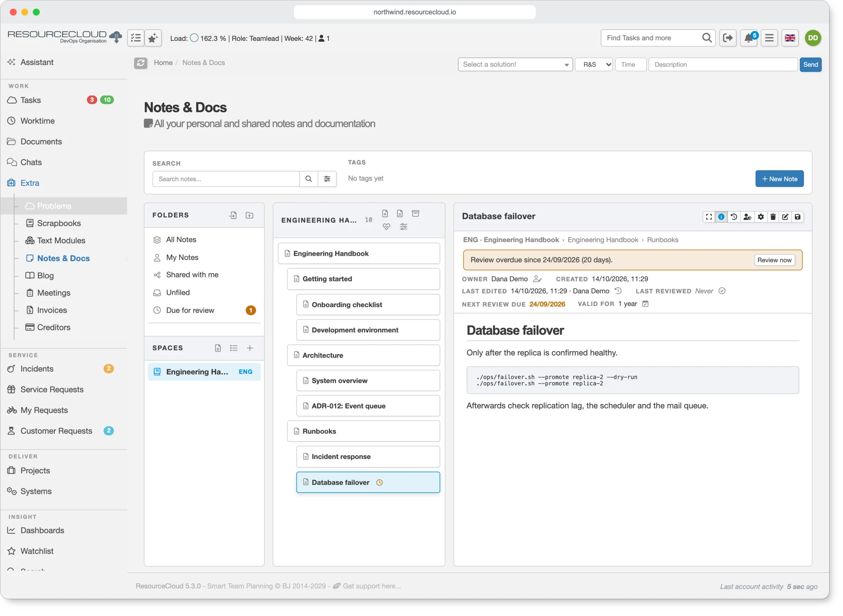Open search filter options beside note search
Image resolution: width=843 pixels, height=616 pixels.
[x=327, y=179]
